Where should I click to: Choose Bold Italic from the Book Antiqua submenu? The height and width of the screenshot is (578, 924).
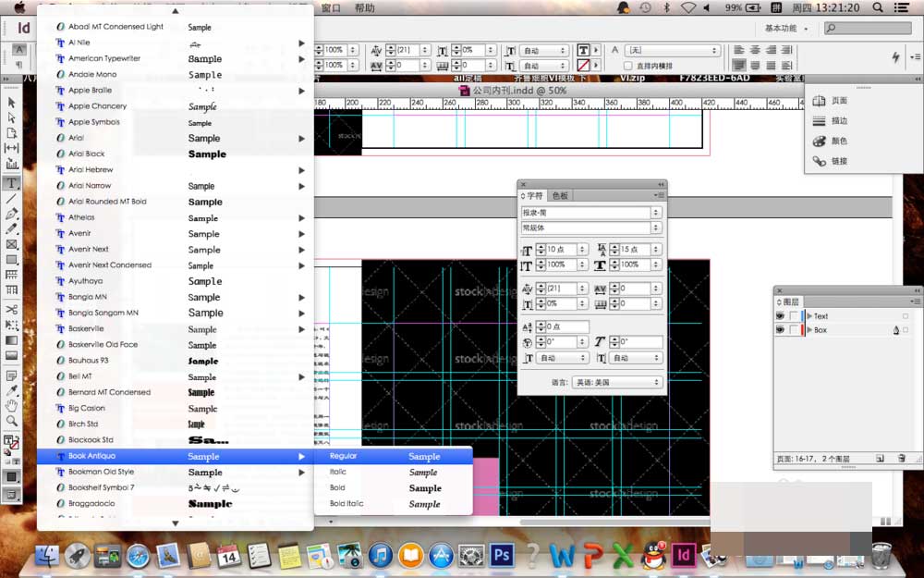346,504
